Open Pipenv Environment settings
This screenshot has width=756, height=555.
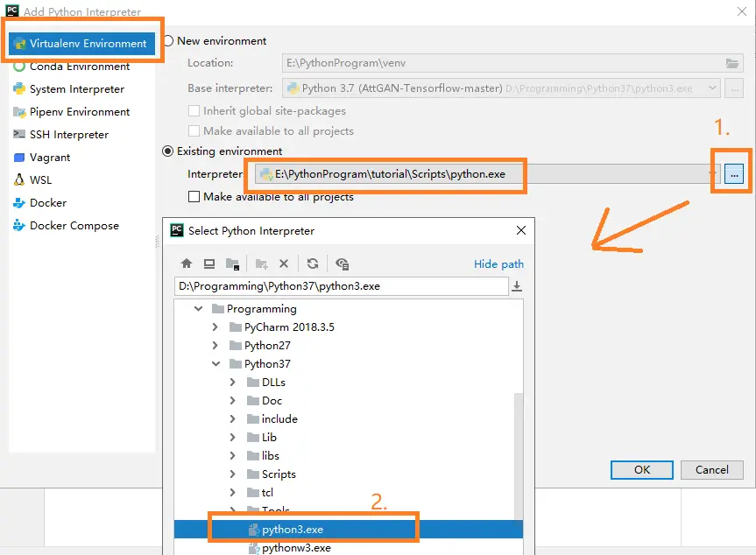point(81,112)
